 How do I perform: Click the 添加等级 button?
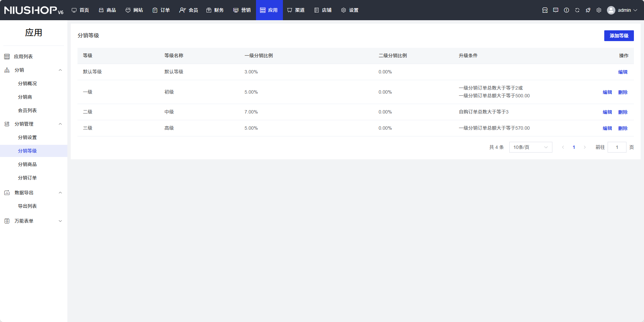tap(619, 36)
